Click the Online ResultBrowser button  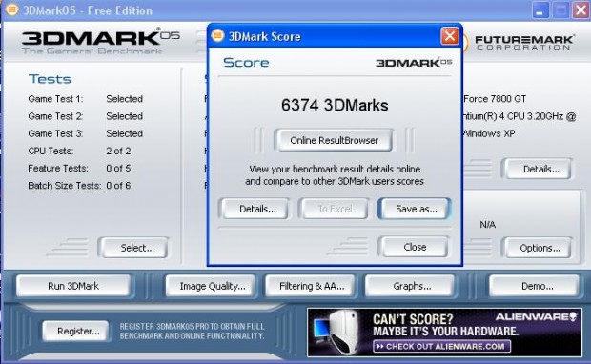point(334,140)
